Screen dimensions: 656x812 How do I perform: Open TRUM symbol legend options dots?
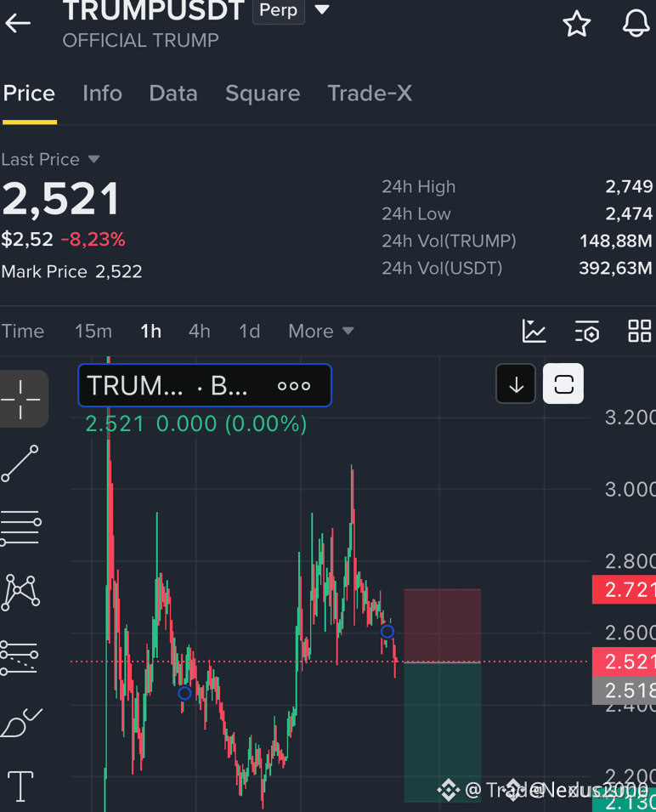click(x=294, y=386)
